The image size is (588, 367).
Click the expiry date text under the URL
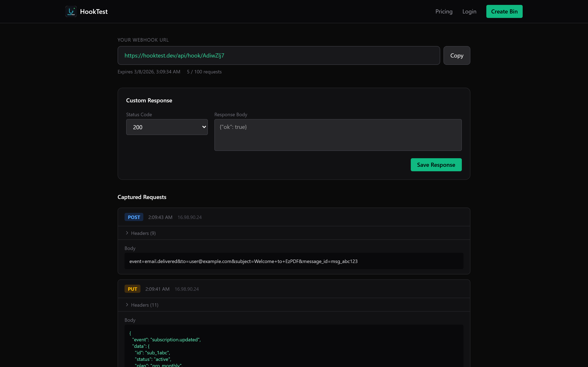149,72
